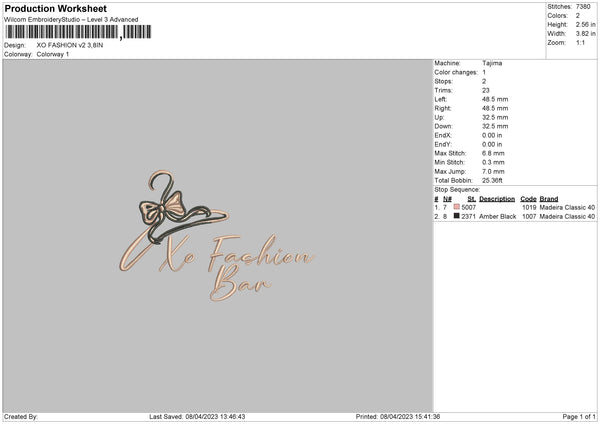
Task: Click the Production Worksheet title
Action: pyautogui.click(x=55, y=8)
